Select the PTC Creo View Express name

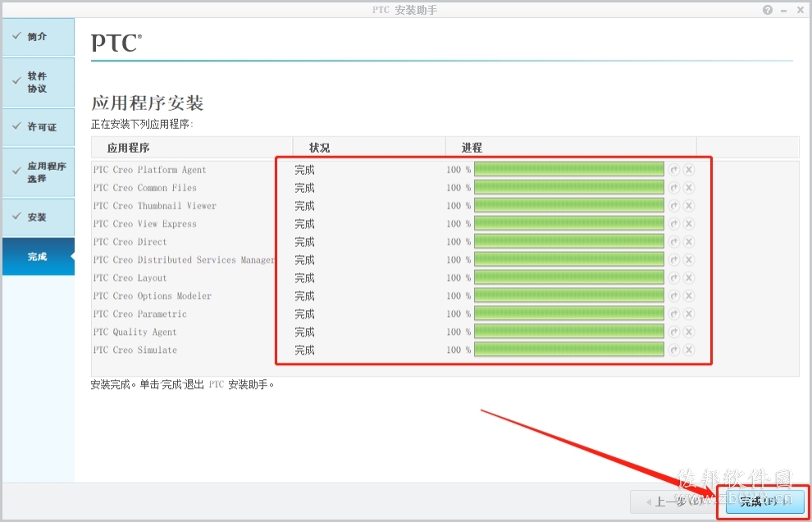[x=145, y=223]
